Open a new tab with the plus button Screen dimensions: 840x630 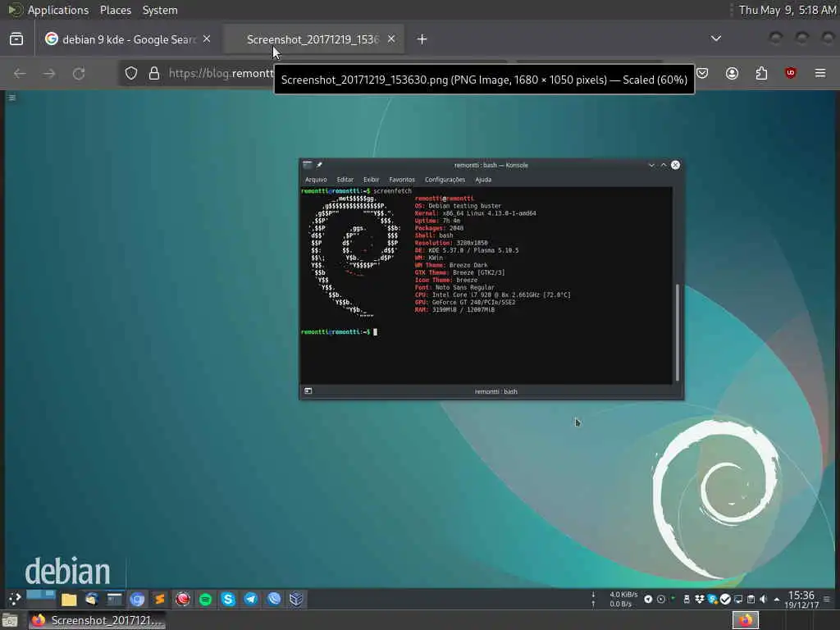(422, 39)
